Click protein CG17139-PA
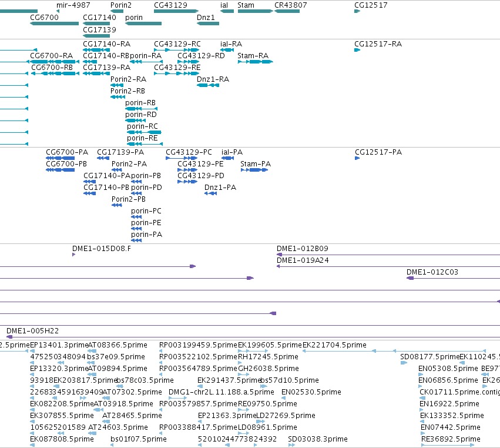Viewport: 500px width, 448px height. [x=103, y=158]
